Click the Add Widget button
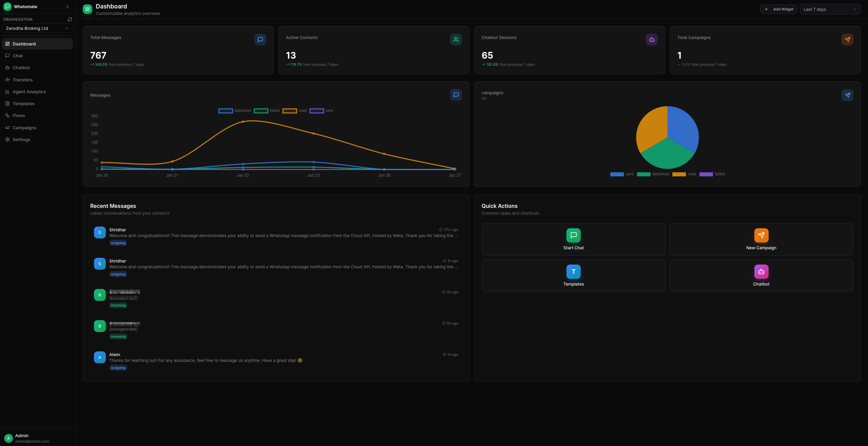 click(779, 9)
